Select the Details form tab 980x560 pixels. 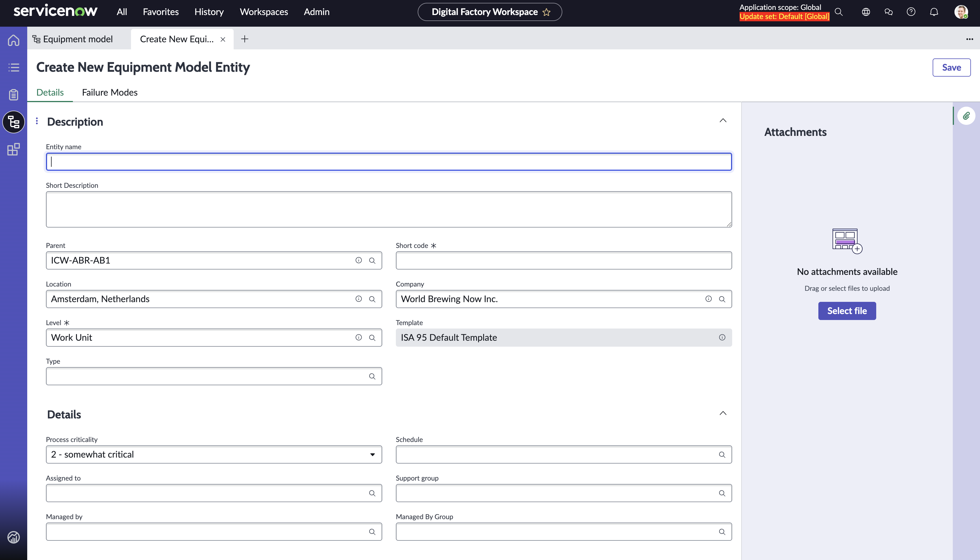(x=50, y=92)
